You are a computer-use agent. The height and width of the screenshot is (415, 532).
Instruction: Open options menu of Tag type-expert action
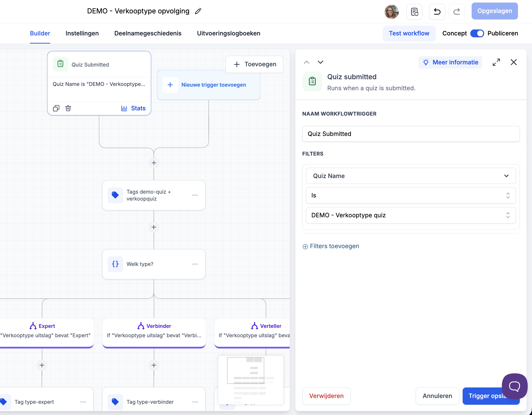[x=83, y=402]
